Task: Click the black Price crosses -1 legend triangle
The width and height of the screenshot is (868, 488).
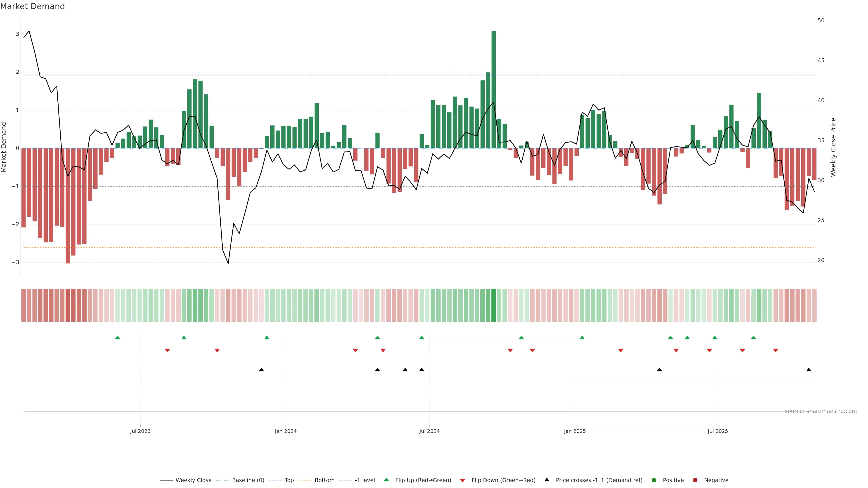Action: 547,480
